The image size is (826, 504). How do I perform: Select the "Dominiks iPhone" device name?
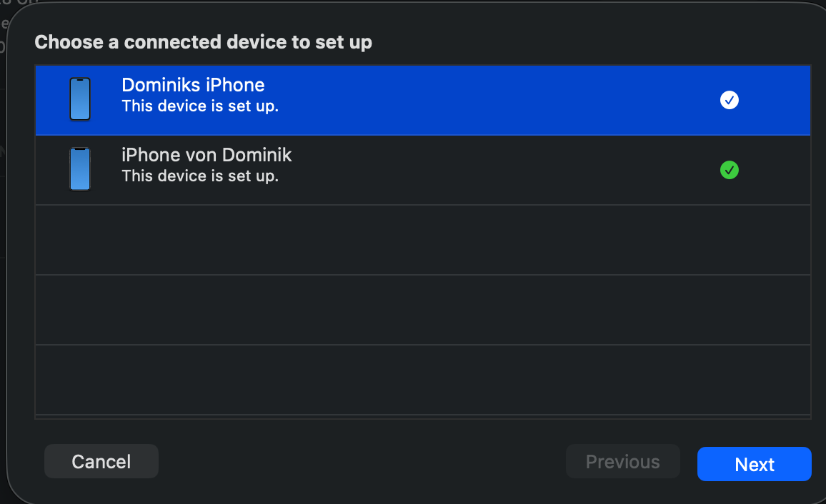[x=193, y=85]
